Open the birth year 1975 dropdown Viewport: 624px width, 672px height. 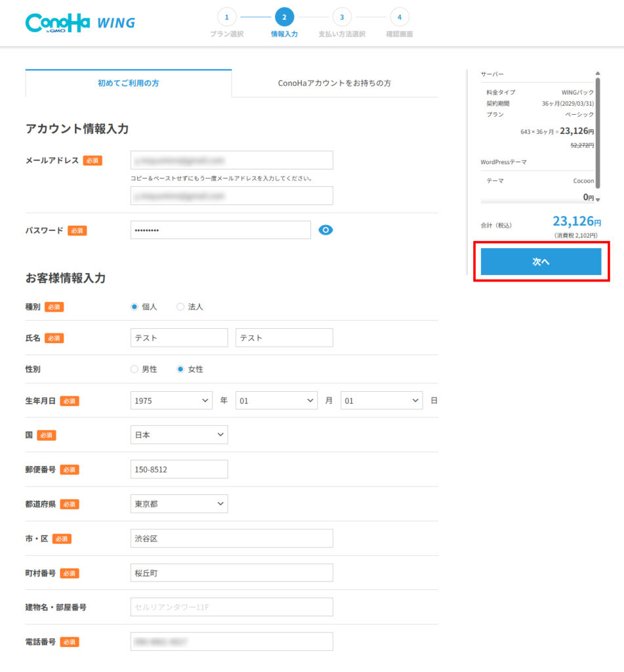[x=171, y=400]
